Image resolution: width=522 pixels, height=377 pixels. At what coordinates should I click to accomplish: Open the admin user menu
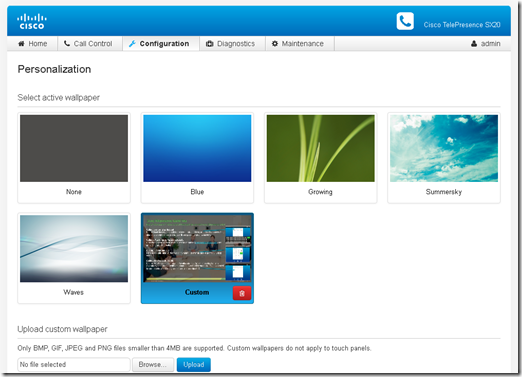(486, 44)
